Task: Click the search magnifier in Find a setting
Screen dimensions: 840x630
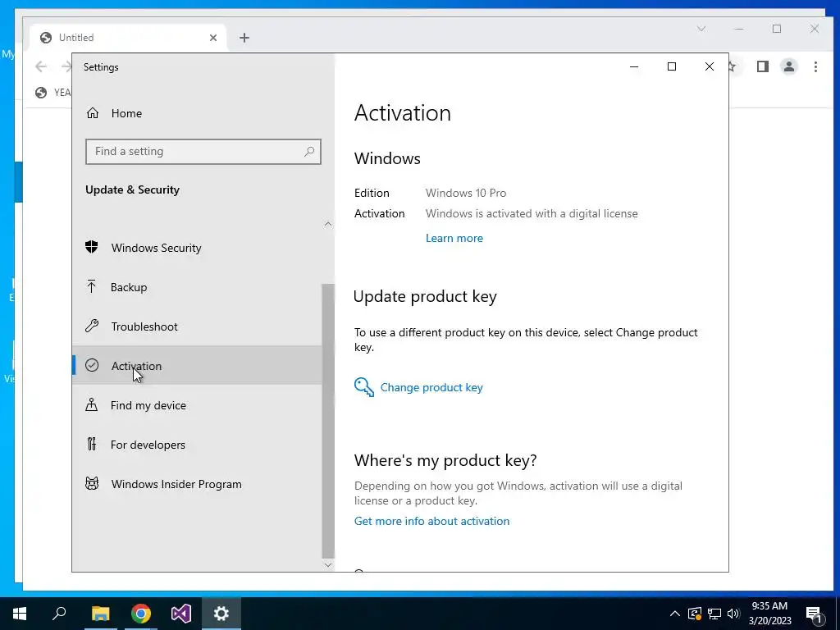Action: [309, 152]
